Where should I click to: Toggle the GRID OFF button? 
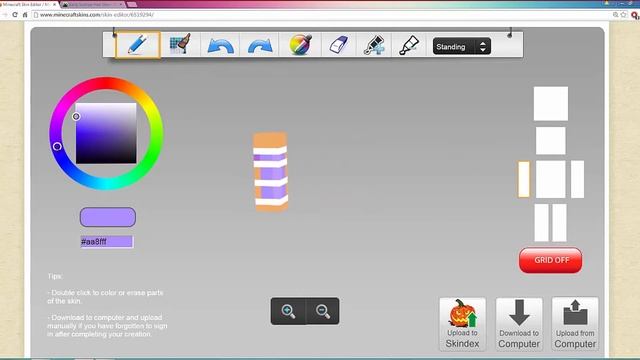pos(551,260)
